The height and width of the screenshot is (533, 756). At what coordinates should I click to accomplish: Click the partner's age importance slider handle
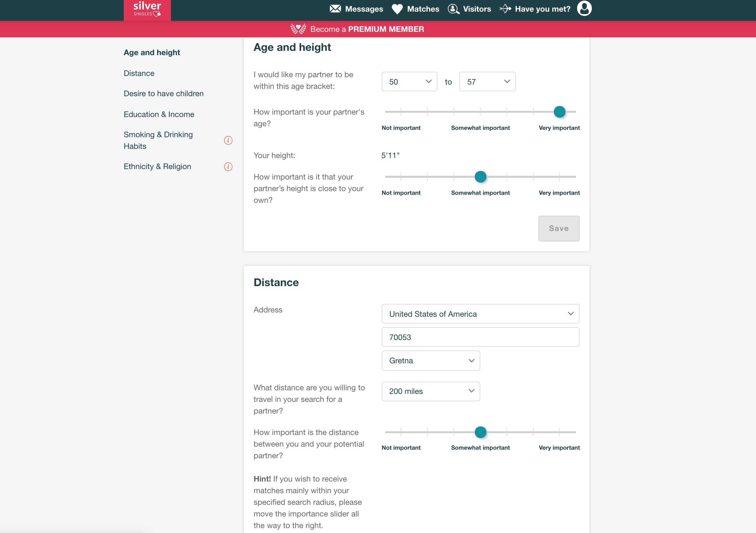(x=559, y=112)
